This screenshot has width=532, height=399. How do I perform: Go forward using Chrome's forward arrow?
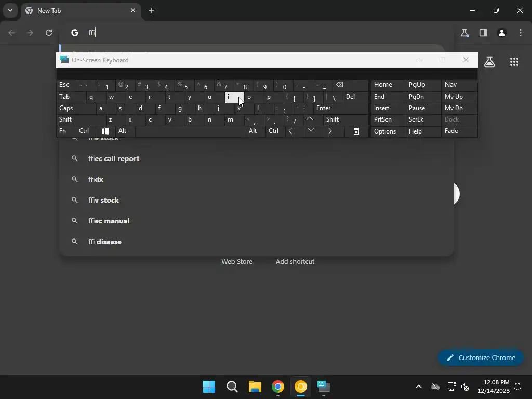(x=30, y=33)
